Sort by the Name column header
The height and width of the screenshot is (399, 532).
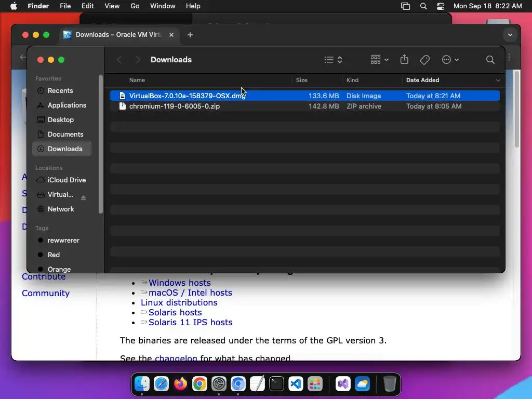click(x=137, y=81)
